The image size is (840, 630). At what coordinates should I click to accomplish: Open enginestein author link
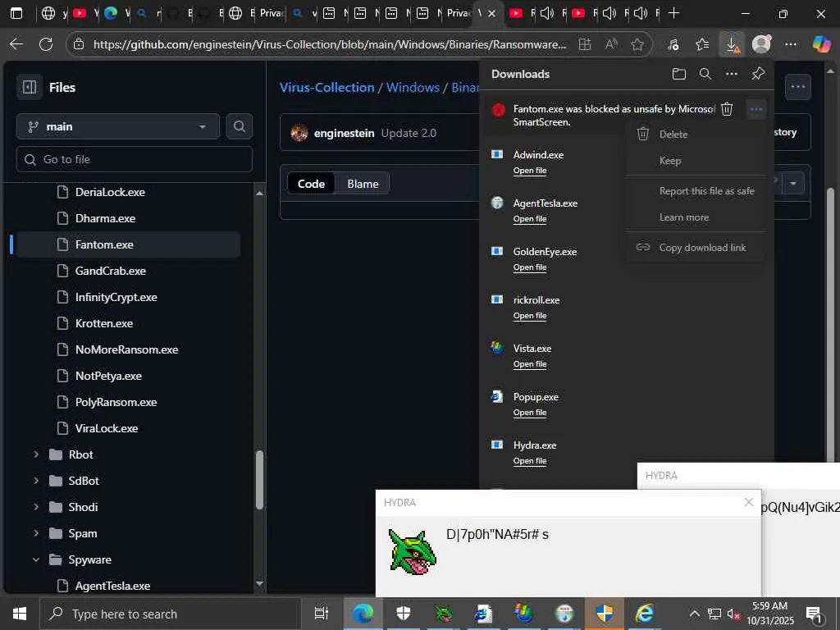coord(344,133)
